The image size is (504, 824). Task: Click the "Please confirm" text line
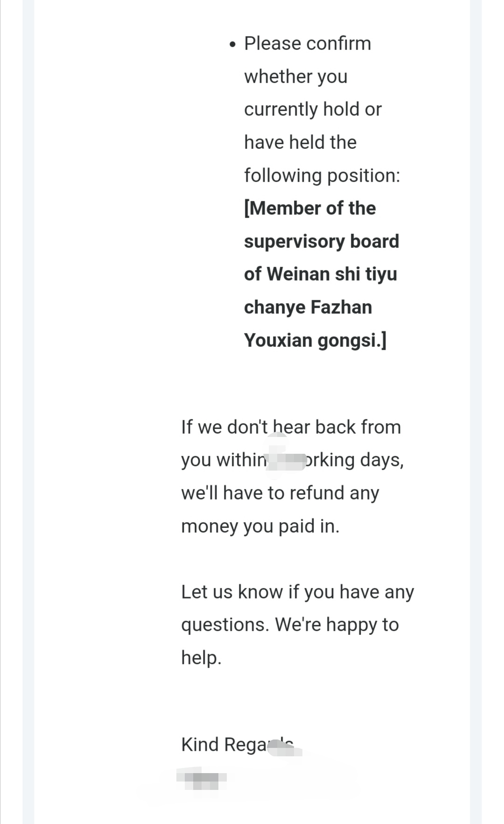(307, 44)
